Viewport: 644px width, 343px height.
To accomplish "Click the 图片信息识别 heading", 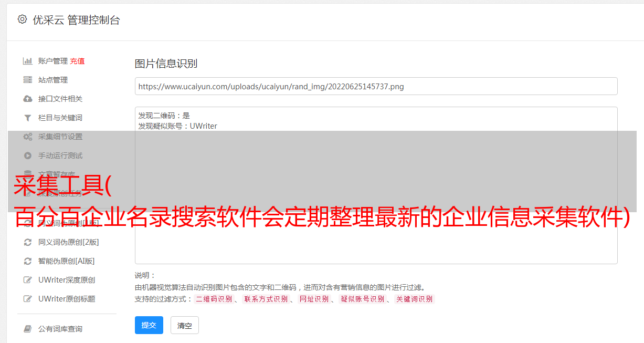I will tap(166, 64).
